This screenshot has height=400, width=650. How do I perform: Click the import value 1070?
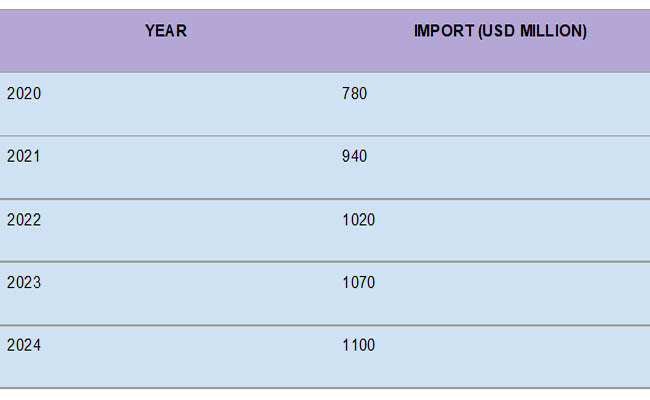(x=359, y=282)
